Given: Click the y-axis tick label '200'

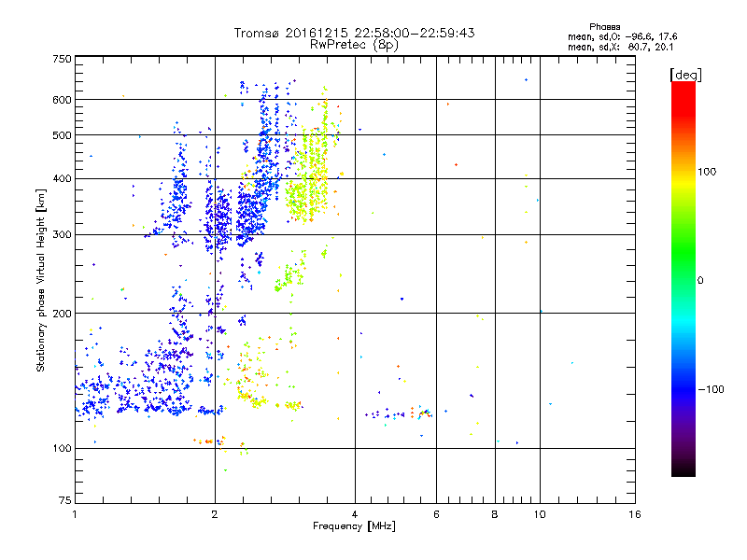Looking at the screenshot, I should 62,314.
